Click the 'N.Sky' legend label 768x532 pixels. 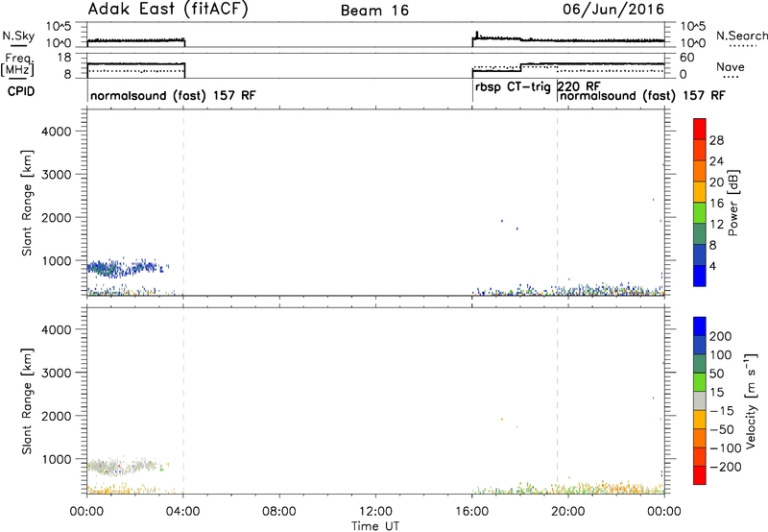pos(18,36)
